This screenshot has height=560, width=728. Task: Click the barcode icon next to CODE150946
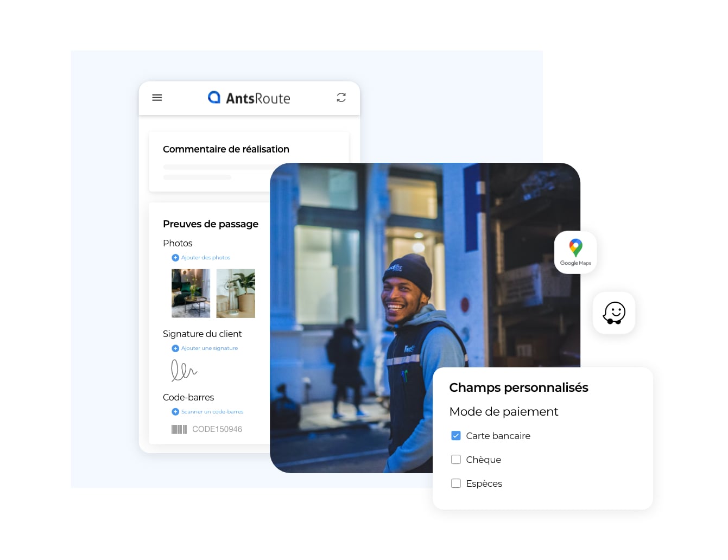click(x=179, y=429)
